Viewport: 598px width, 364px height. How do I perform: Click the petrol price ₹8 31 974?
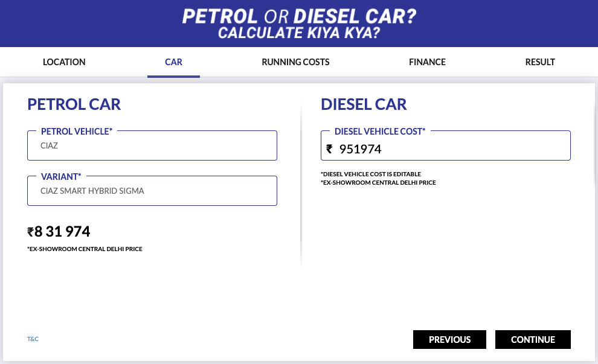tap(59, 231)
